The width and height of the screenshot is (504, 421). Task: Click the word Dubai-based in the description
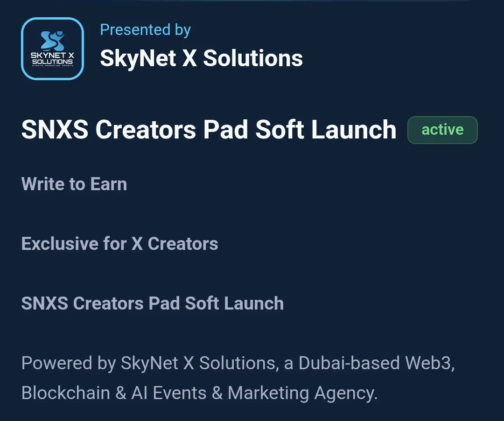coord(349,363)
